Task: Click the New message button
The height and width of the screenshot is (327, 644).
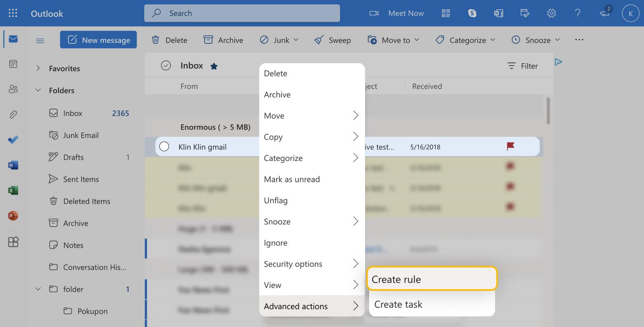Action: [99, 40]
